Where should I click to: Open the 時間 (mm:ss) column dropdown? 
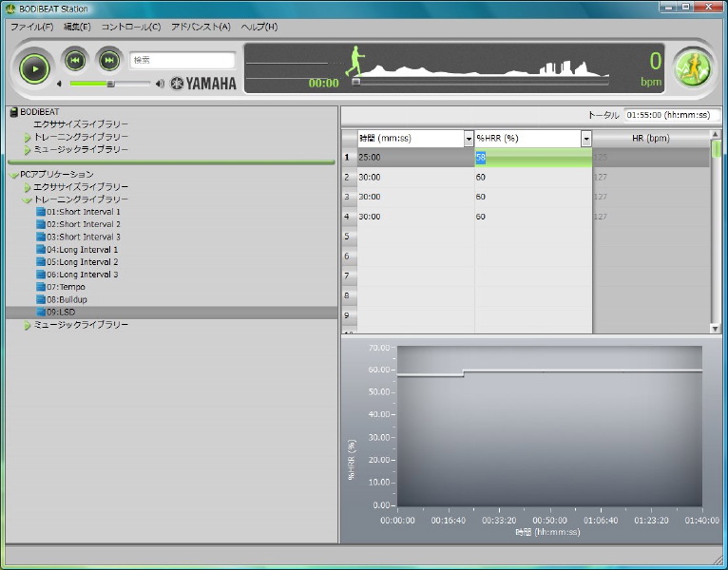click(469, 139)
